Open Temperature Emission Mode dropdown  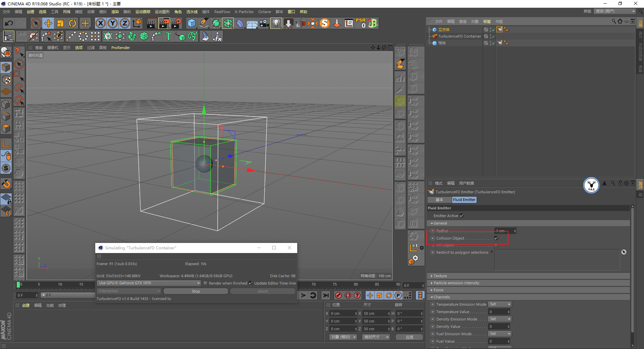tap(499, 304)
